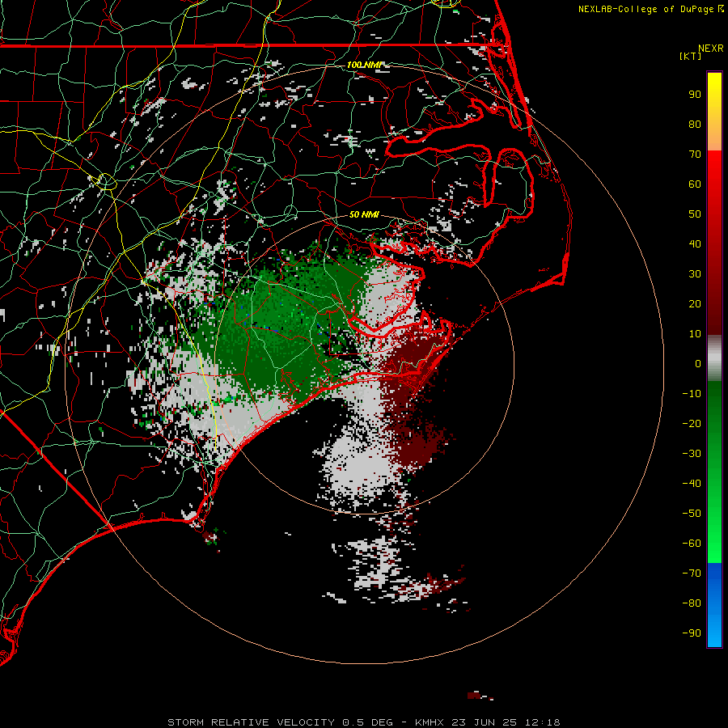Click the 70 value on the velocity scale

[695, 154]
